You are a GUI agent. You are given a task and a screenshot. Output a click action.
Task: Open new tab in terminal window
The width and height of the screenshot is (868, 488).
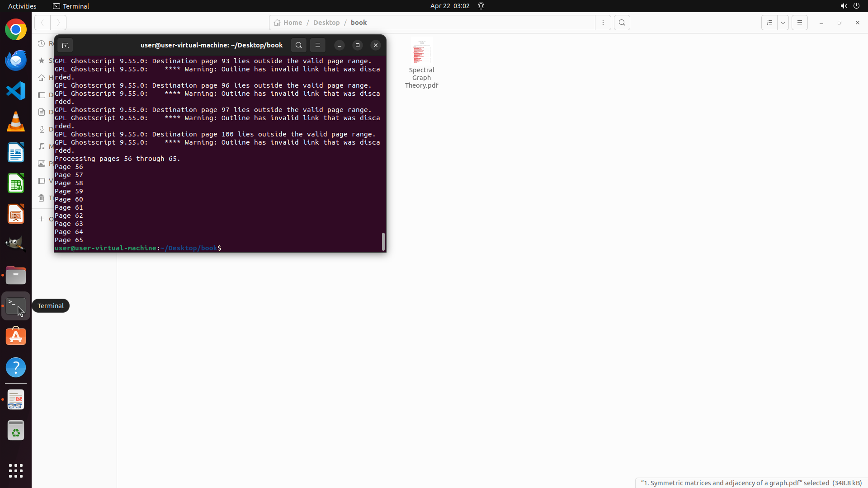[65, 45]
